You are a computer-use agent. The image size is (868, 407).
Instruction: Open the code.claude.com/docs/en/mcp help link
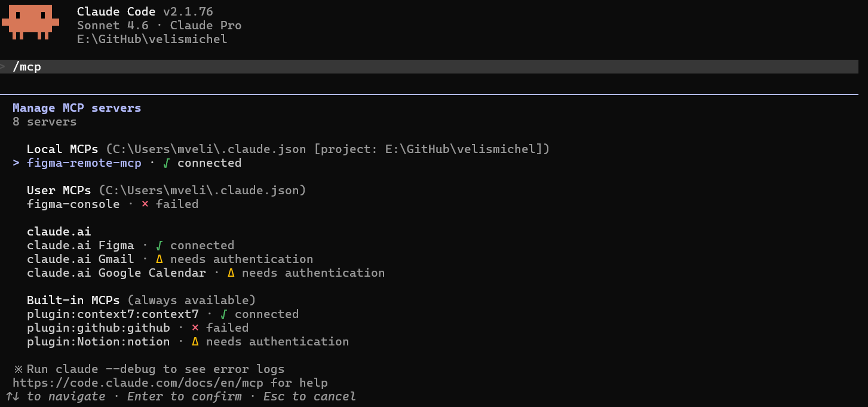139,383
